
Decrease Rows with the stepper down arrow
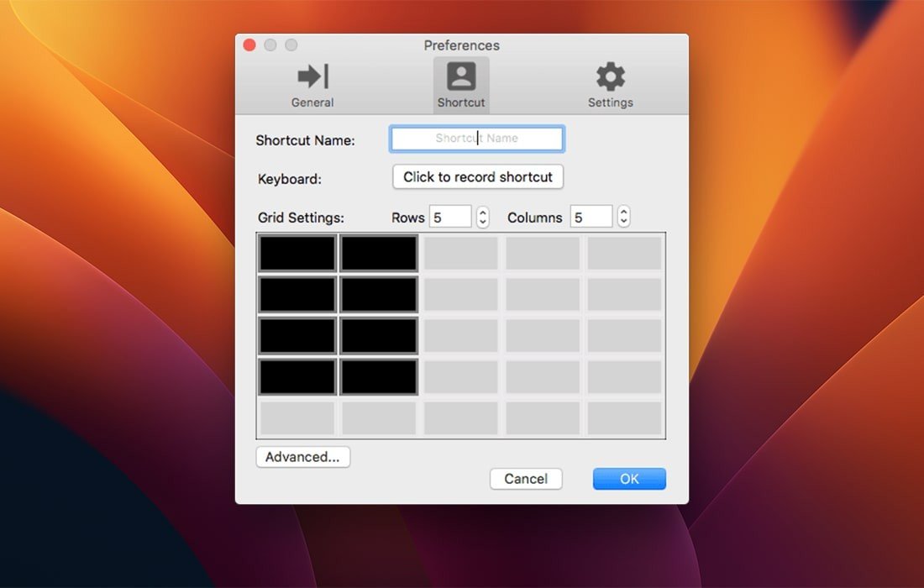483,223
